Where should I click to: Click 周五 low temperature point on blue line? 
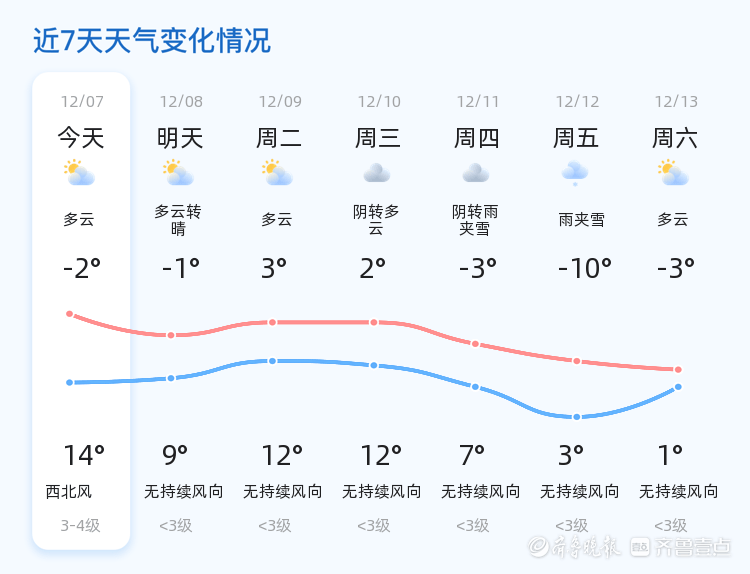click(577, 416)
